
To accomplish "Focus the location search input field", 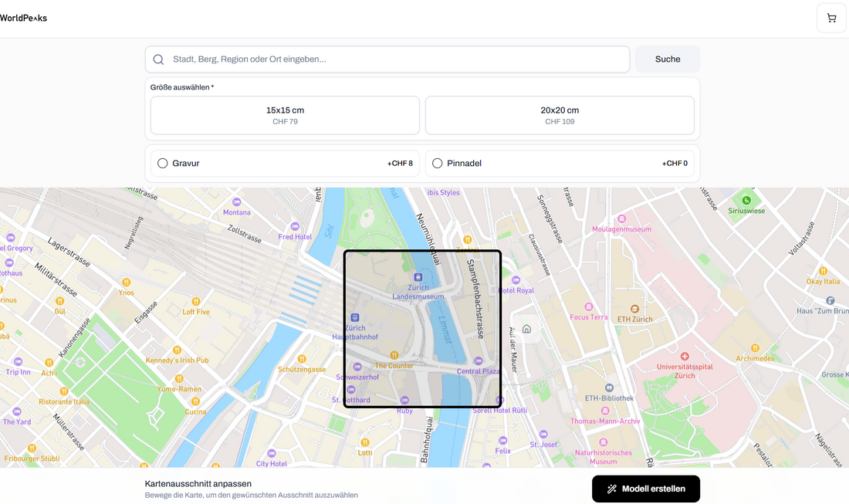I will pos(394,59).
